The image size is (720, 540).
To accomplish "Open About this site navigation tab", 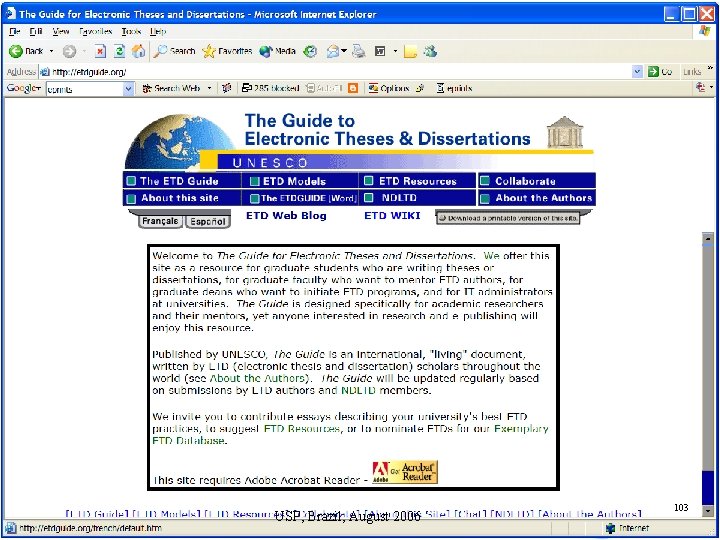I will tap(182, 198).
